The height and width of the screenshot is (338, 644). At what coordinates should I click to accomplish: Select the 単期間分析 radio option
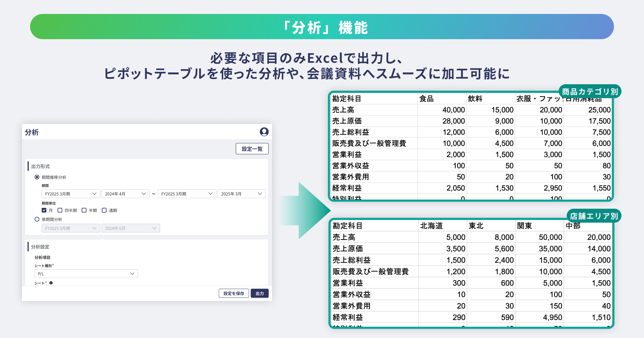click(x=37, y=219)
